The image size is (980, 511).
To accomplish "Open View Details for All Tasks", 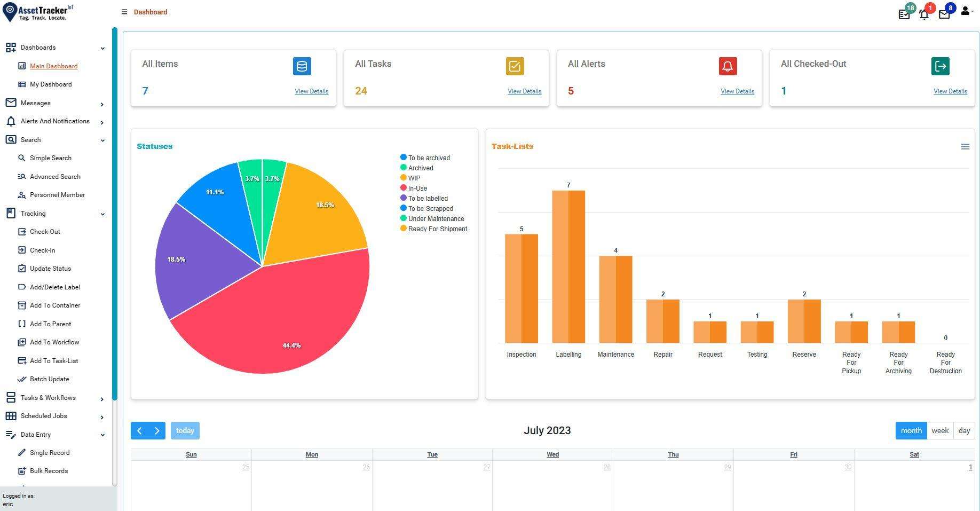I will coord(524,91).
